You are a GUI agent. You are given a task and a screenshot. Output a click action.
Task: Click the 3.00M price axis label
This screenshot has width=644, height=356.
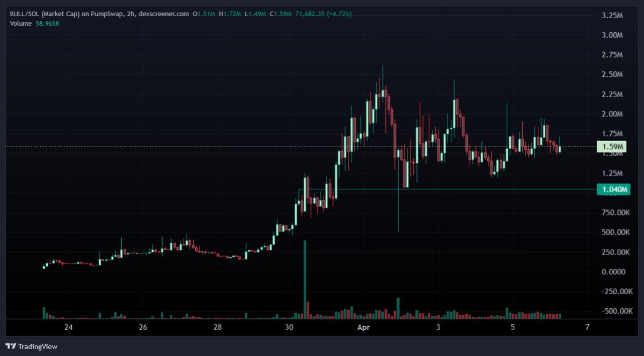tap(612, 35)
